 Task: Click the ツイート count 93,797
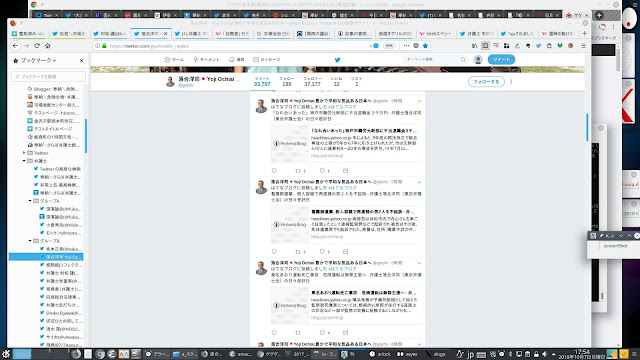pos(262,82)
